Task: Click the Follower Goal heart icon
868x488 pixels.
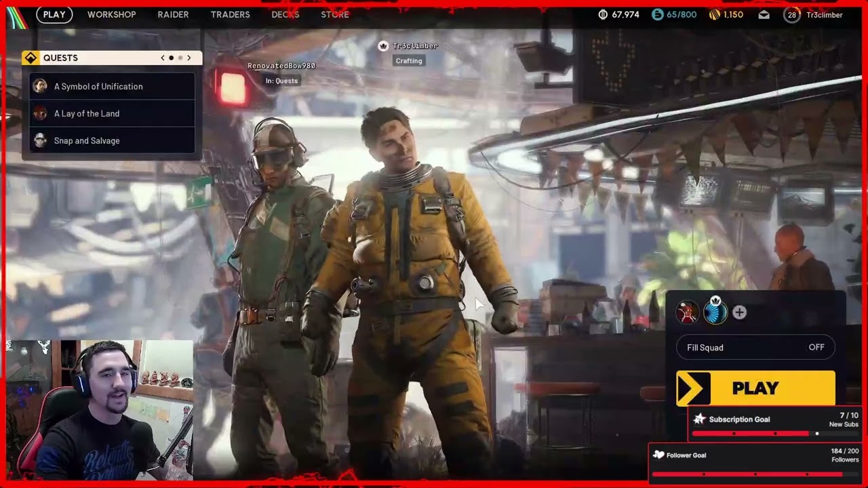Action: tap(658, 455)
